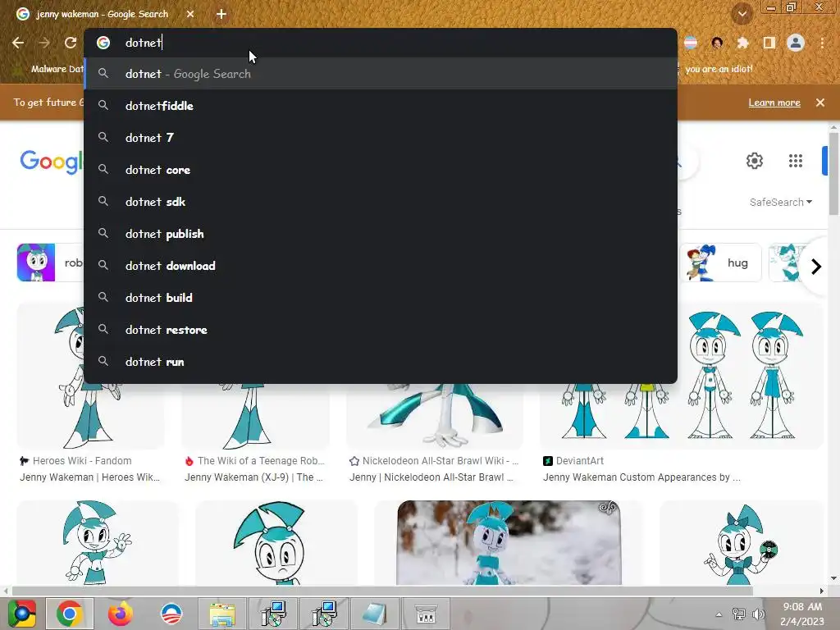Select the 'dotnet run' suggestion

pyautogui.click(x=381, y=362)
